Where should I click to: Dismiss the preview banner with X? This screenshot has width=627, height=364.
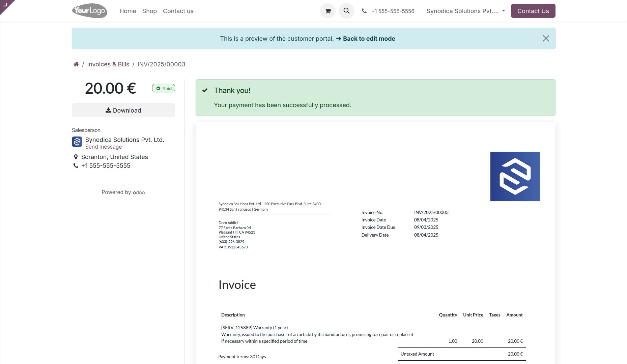546,38
